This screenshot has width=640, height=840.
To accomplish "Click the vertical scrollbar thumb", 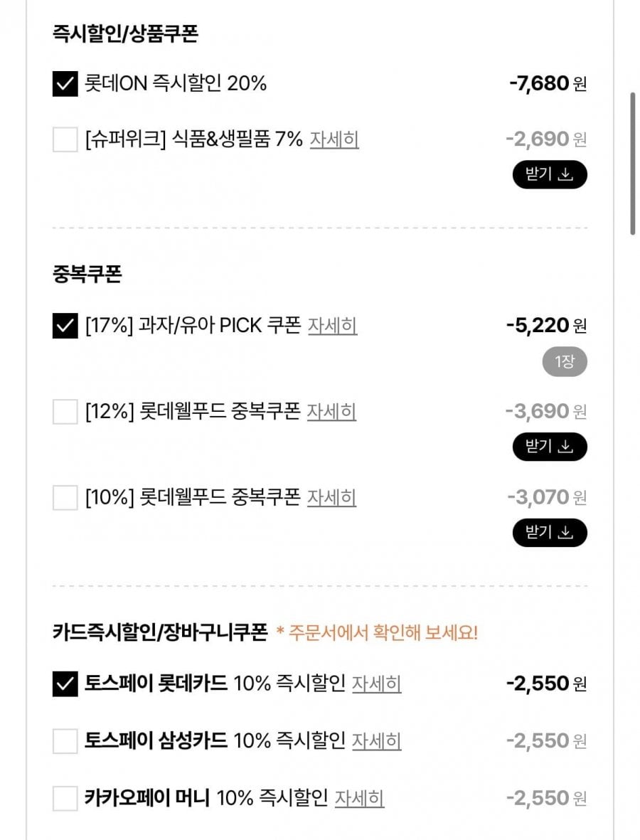I will click(632, 162).
